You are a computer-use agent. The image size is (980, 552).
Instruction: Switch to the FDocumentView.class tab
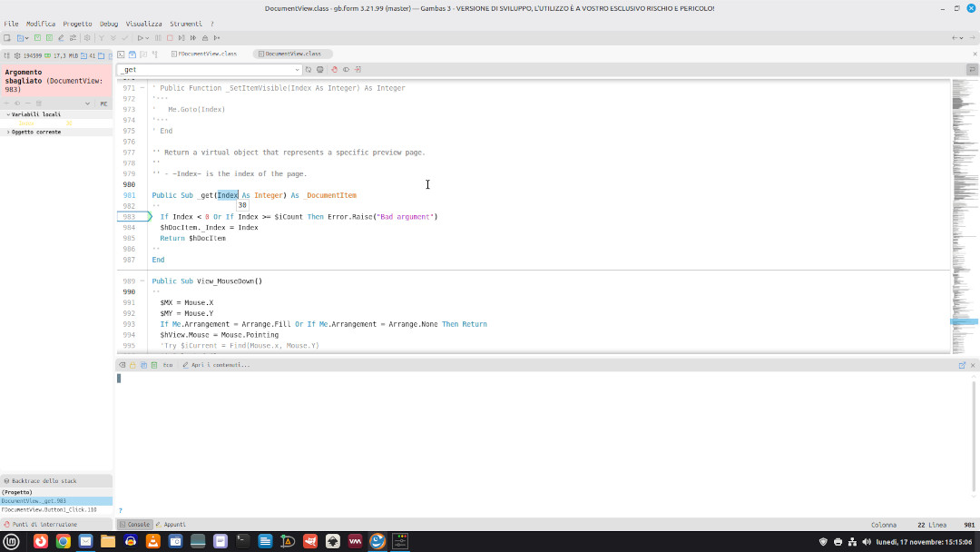(207, 54)
